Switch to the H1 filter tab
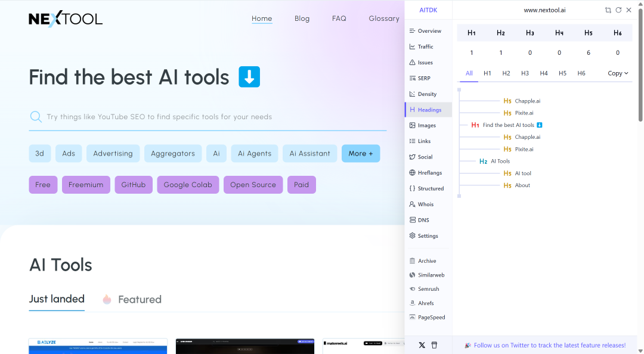 tap(487, 73)
